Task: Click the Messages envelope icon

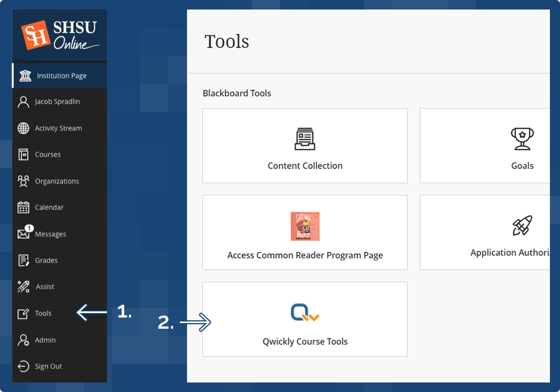Action: click(x=23, y=234)
